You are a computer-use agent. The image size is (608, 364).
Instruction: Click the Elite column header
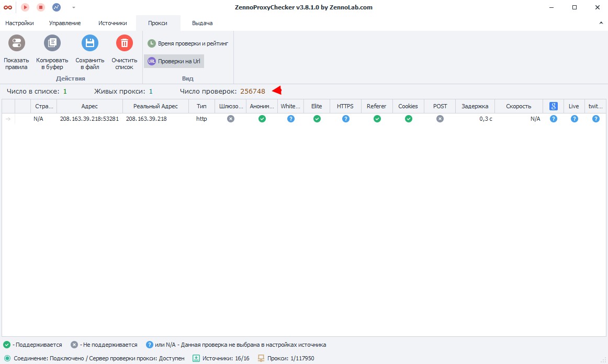pos(317,106)
